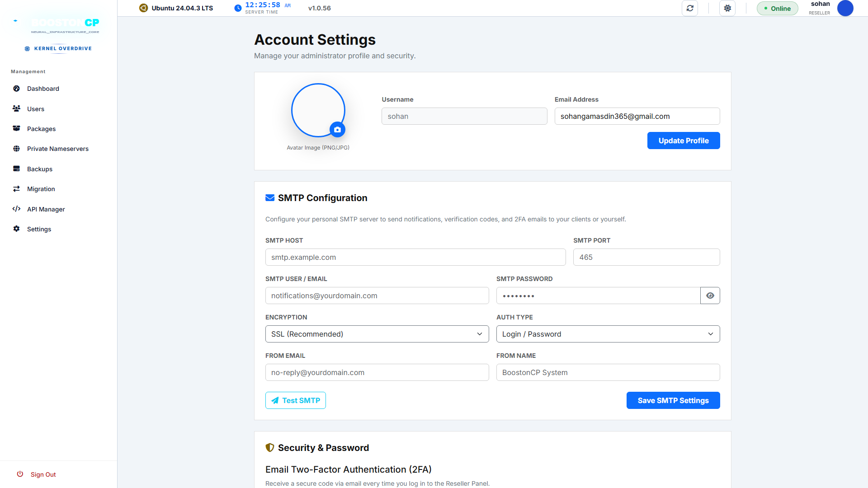
Task: Click Save SMTP Settings button
Action: point(673,400)
